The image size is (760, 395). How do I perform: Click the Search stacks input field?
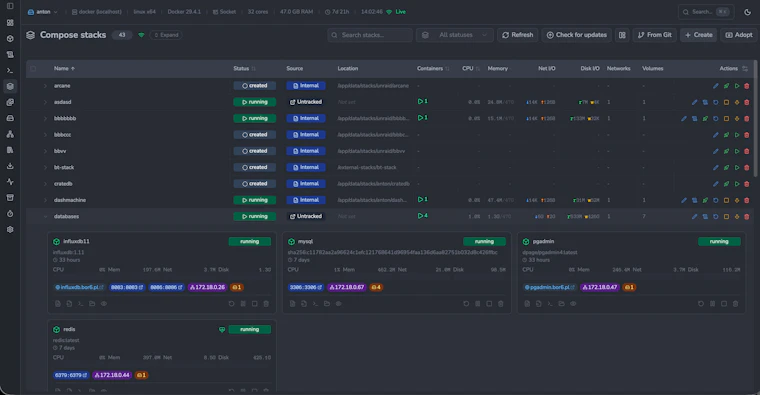click(370, 35)
